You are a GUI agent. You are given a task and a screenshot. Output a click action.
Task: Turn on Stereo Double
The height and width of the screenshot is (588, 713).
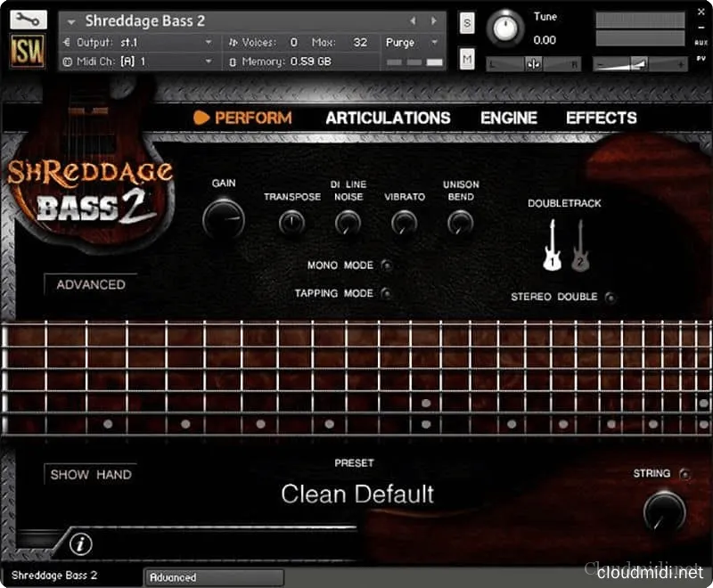click(611, 298)
